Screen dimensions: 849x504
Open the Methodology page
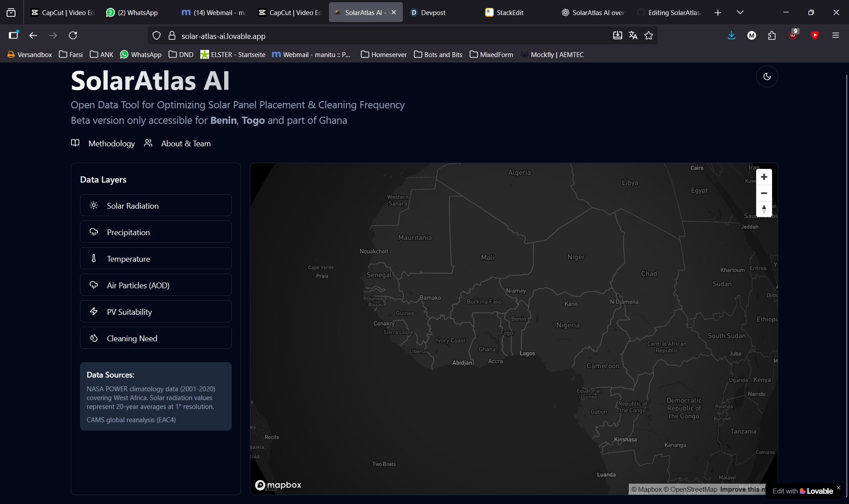(x=111, y=144)
